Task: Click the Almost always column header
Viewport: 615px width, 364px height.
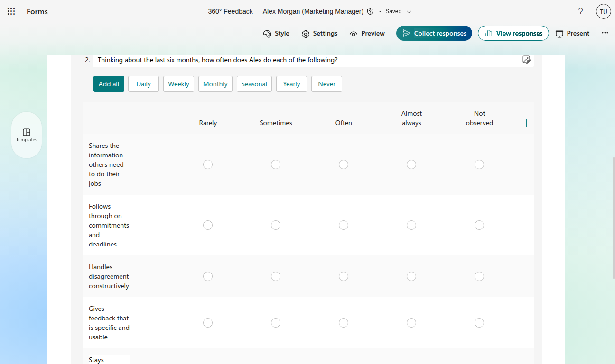Action: (411, 118)
